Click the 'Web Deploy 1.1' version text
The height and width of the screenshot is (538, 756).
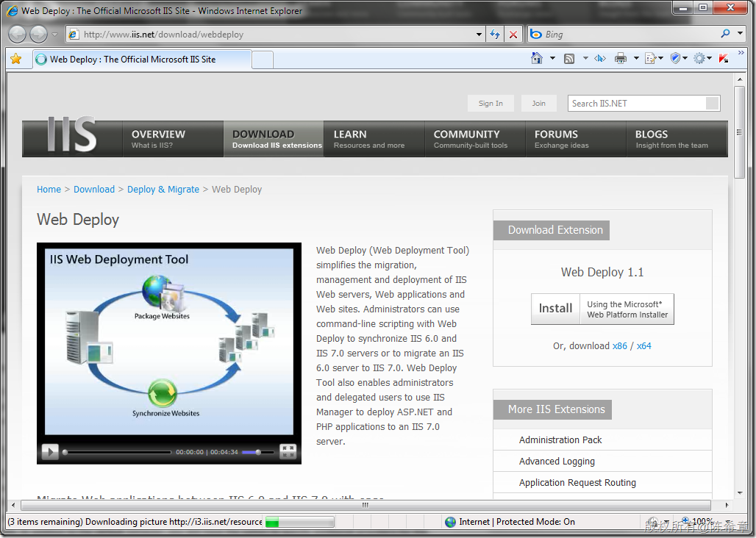[x=602, y=272]
